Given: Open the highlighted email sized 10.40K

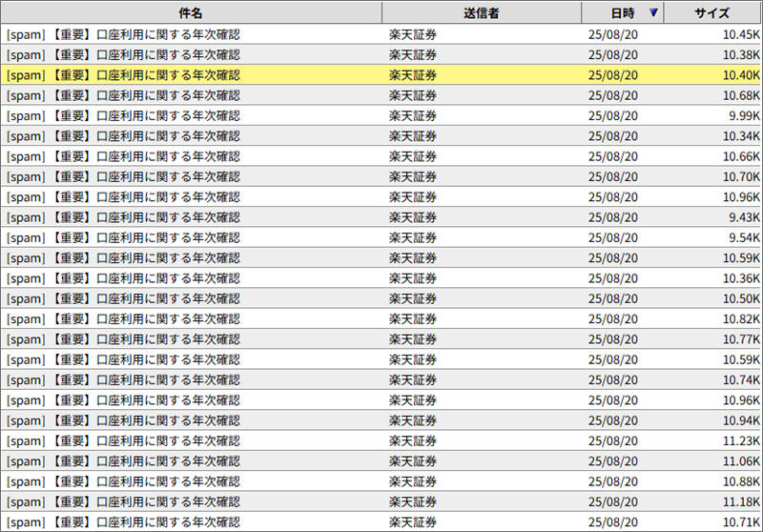Looking at the screenshot, I should 381,75.
